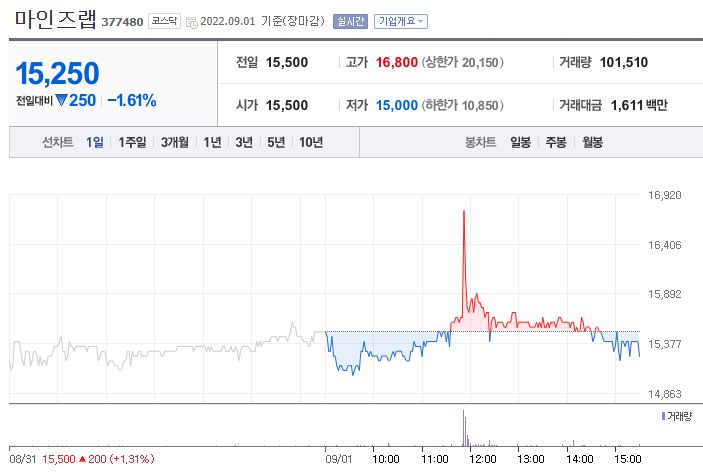Viewport: 703px width, 476px height.
Task: Click the (+1.31%) previous day change
Action: pyautogui.click(x=132, y=459)
